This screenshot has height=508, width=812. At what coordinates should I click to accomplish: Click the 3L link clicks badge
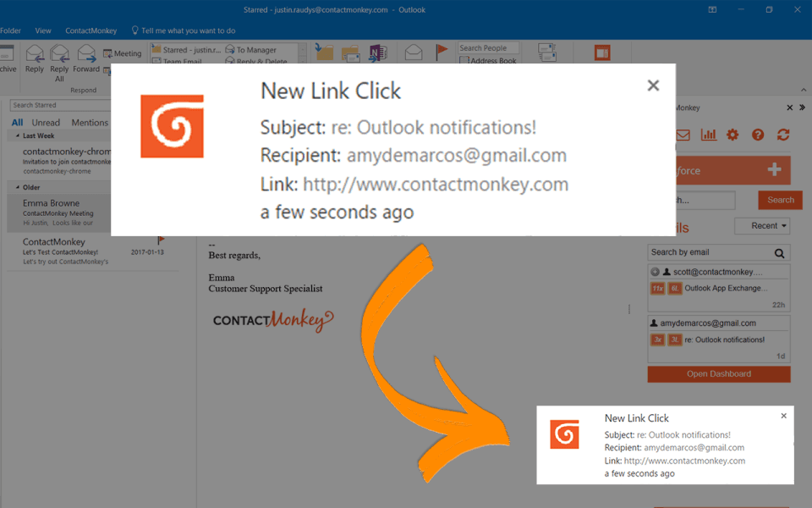point(675,340)
